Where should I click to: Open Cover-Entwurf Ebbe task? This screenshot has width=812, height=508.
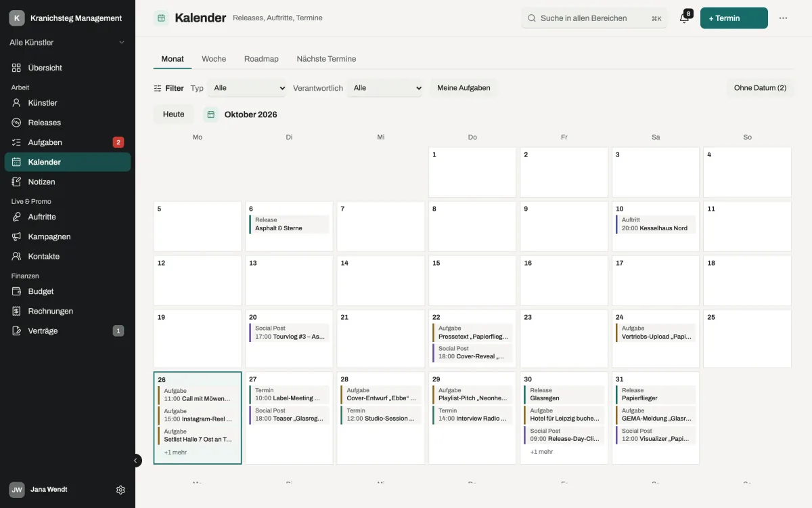point(381,395)
